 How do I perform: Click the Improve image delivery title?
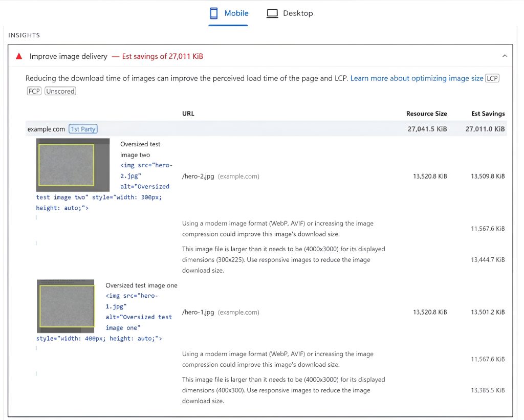coord(69,56)
